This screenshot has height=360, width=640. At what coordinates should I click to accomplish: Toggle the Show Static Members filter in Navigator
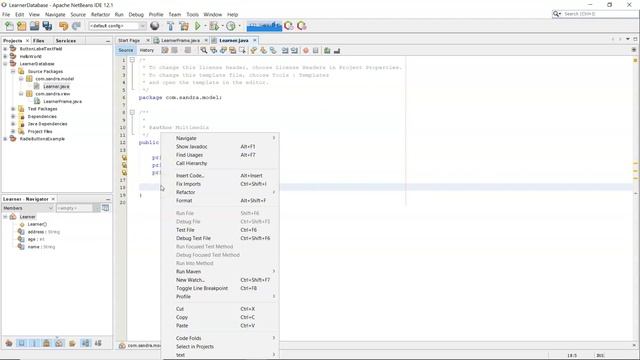34,343
